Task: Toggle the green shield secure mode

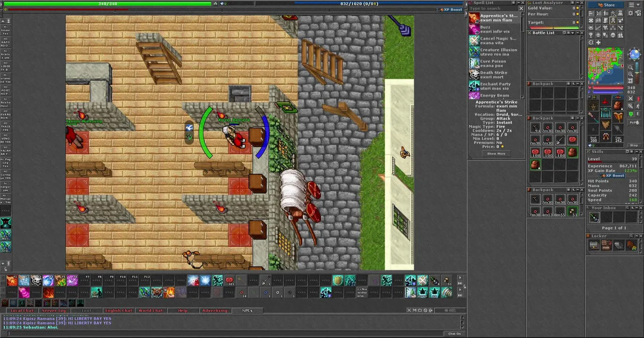Action: tap(630, 114)
